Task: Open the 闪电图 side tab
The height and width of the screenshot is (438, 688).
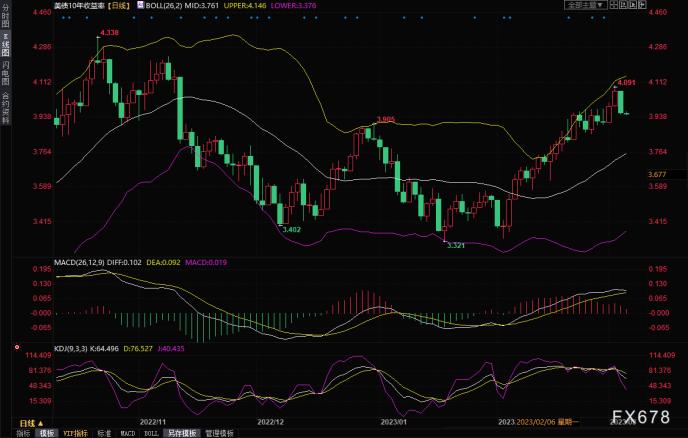Action: coord(5,73)
